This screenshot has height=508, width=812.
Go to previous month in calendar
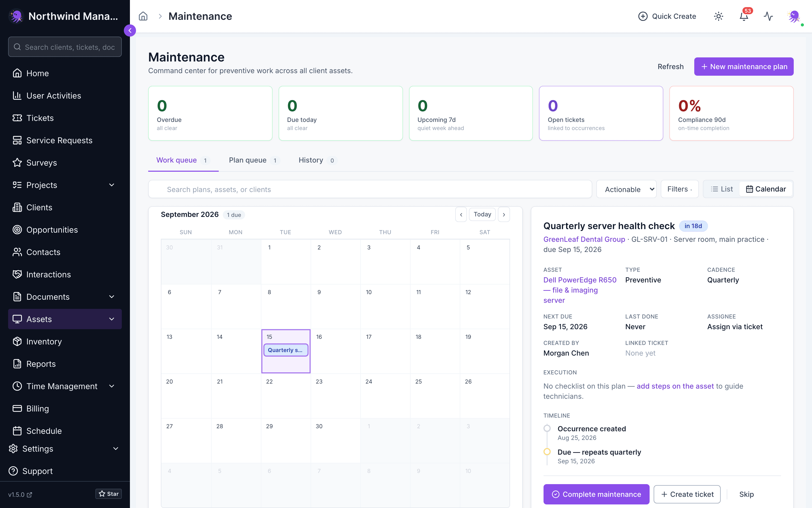(461, 214)
